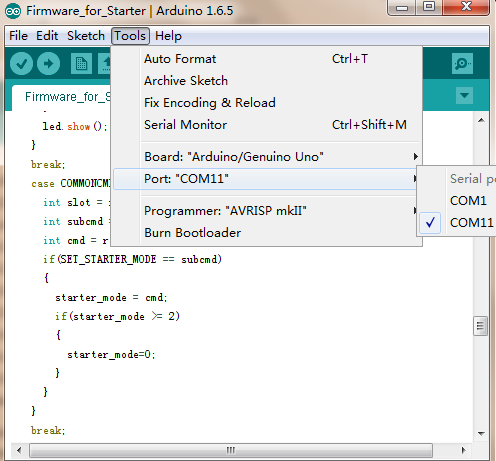Click the vertical scrollbar up arrow
Viewport: 496px width, 461px height.
(x=481, y=120)
